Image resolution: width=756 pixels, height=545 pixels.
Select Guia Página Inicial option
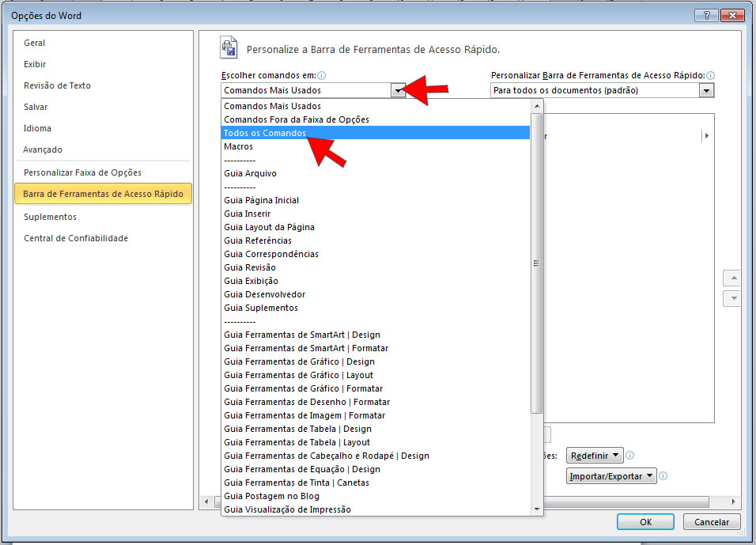(376, 200)
